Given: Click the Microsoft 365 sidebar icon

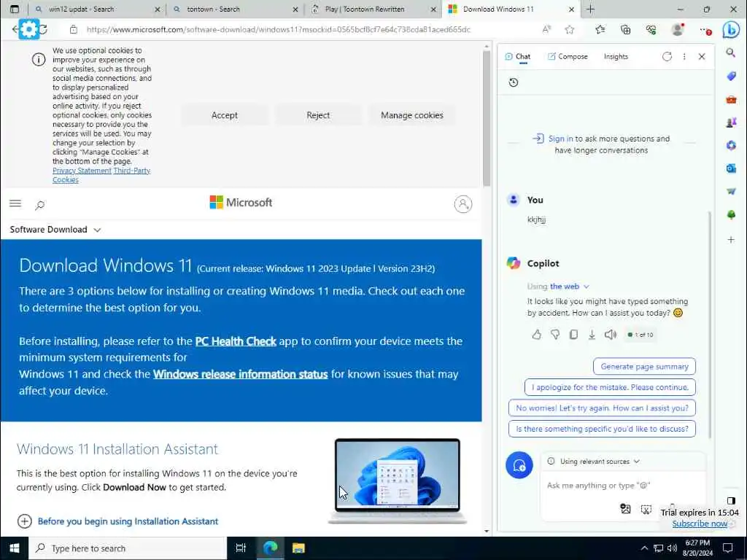Looking at the screenshot, I should tap(731, 145).
